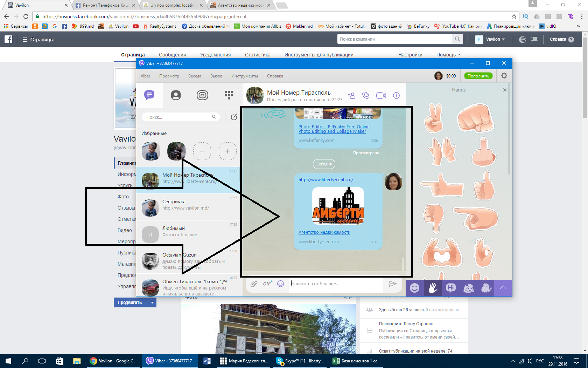Open the Viber dial pad icon
This screenshot has width=588, height=368.
229,95
